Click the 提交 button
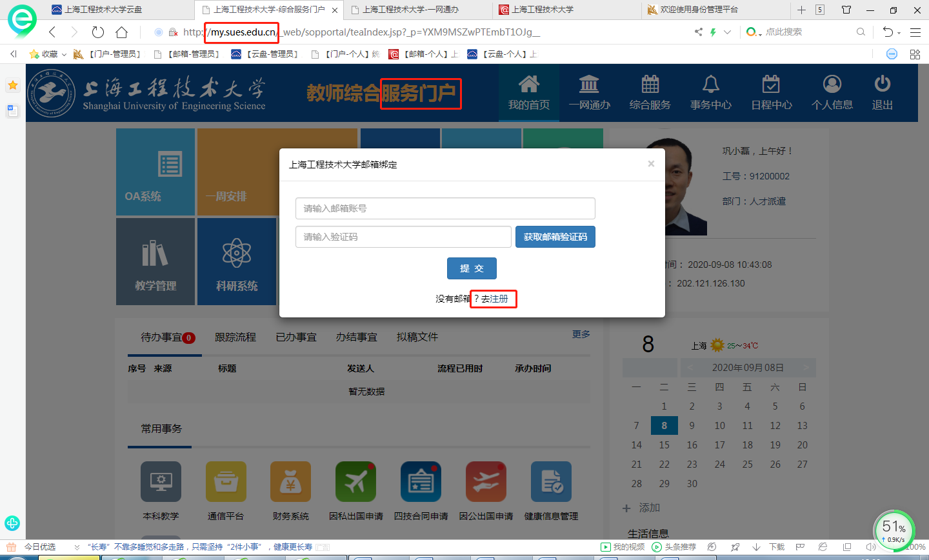Screen dimensions: 929x560 [472, 268]
